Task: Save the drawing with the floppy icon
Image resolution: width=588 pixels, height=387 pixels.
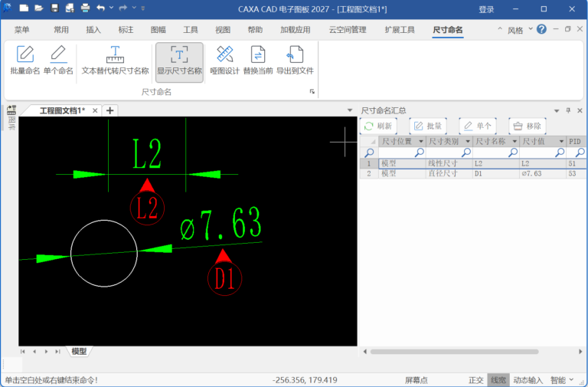Action: pos(55,8)
